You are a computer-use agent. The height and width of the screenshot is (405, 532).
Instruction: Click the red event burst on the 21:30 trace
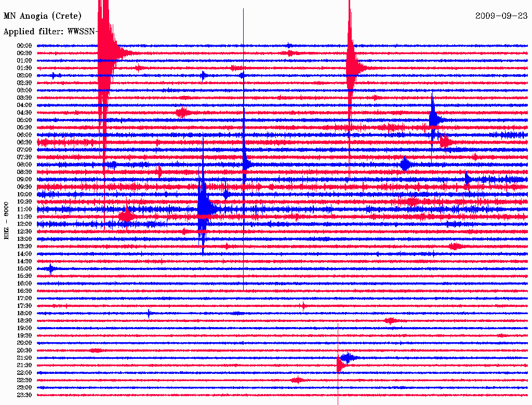[x=340, y=365]
